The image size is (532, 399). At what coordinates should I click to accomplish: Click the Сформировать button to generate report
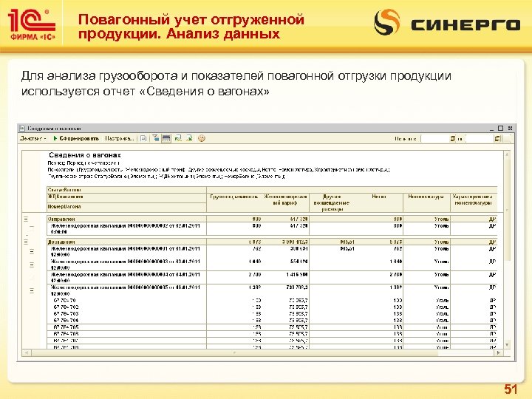tap(76, 138)
